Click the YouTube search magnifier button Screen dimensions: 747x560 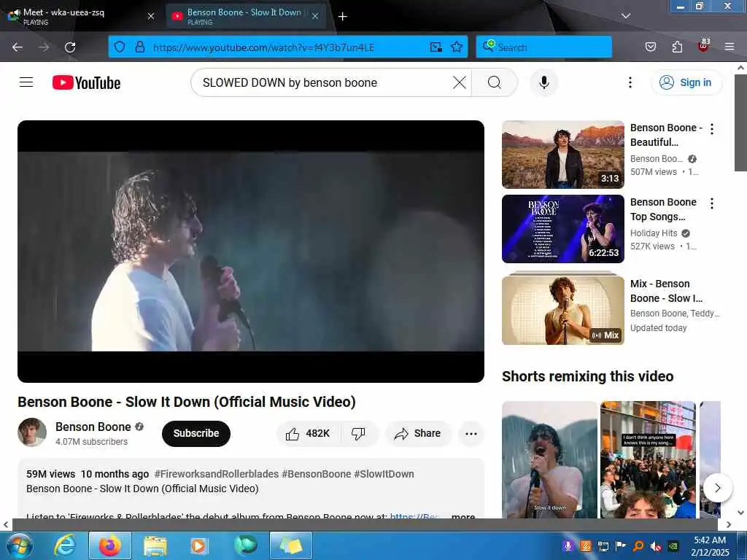(x=495, y=82)
